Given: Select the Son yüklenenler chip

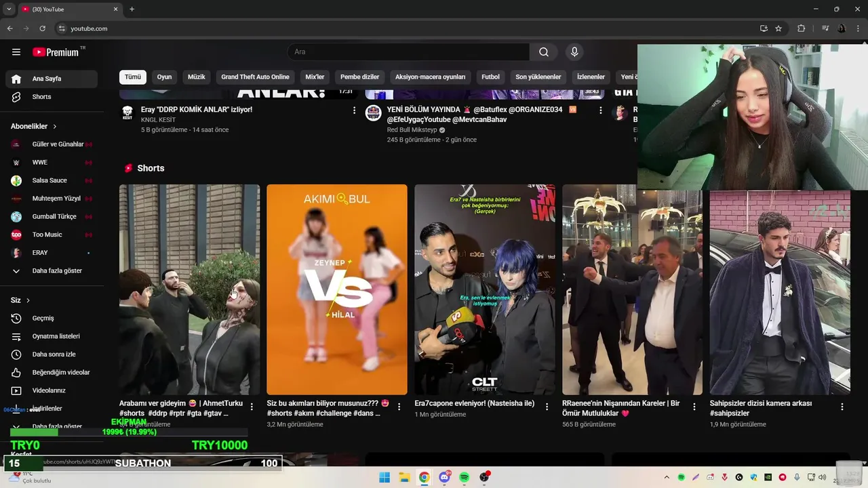Looking at the screenshot, I should click(538, 77).
